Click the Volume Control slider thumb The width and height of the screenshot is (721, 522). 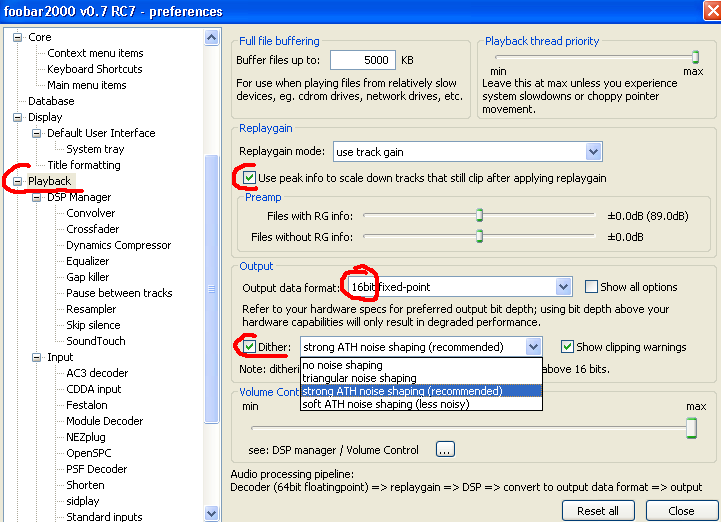(691, 428)
